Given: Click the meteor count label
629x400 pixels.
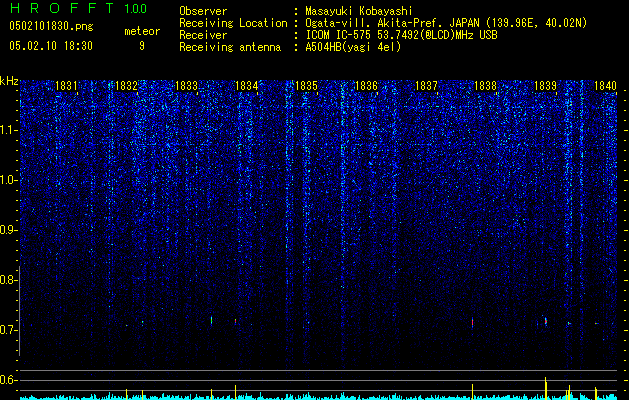Looking at the screenshot, I should 142,31.
